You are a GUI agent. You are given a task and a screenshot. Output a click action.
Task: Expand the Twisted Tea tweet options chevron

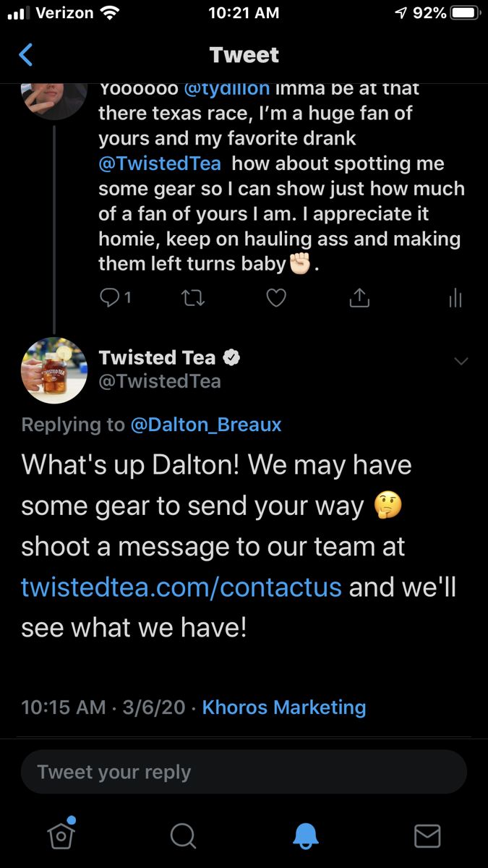click(461, 361)
